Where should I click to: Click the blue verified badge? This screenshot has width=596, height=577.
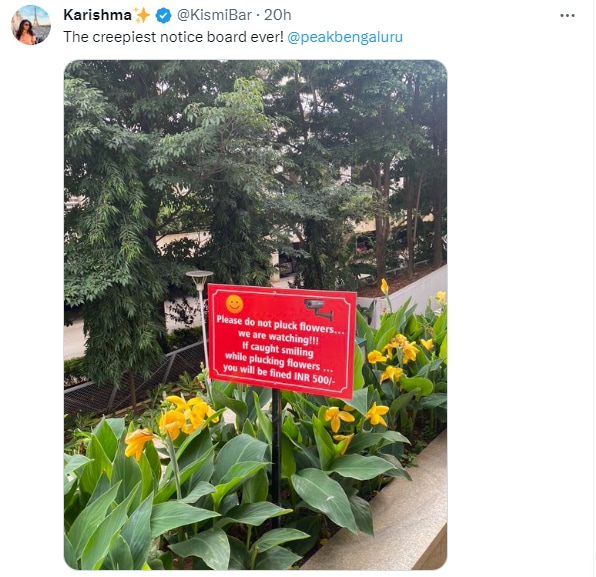click(x=164, y=16)
